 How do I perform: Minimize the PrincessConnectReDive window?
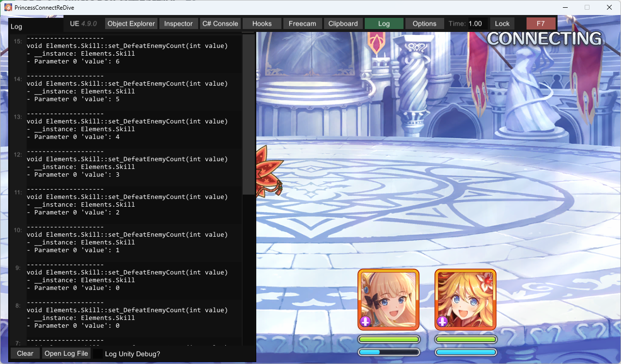(x=564, y=7)
